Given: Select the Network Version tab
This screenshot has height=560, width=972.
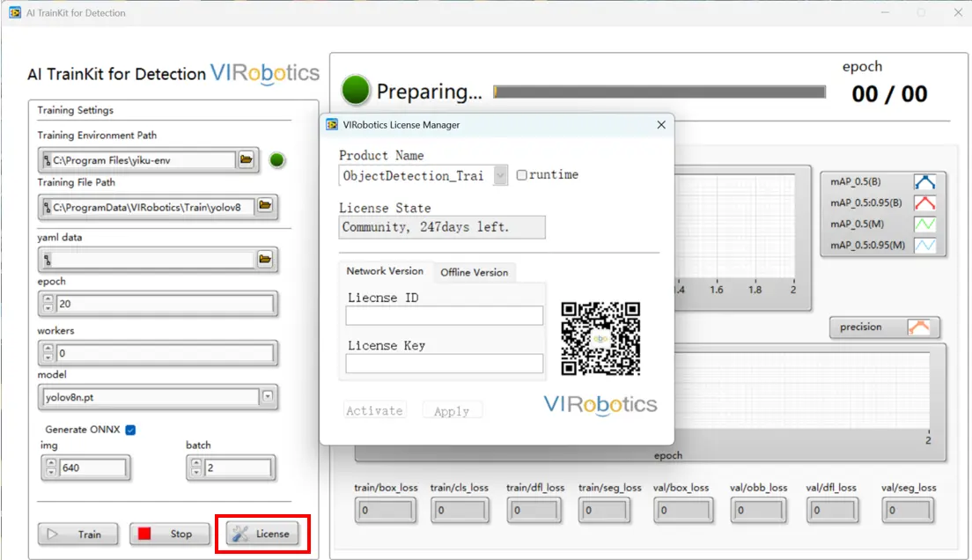Looking at the screenshot, I should (x=385, y=271).
